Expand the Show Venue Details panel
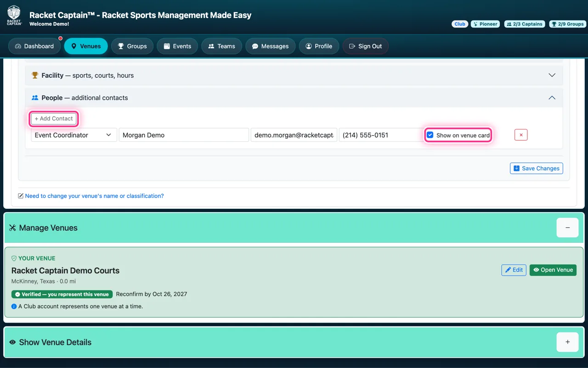This screenshot has height=368, width=588. click(x=567, y=342)
